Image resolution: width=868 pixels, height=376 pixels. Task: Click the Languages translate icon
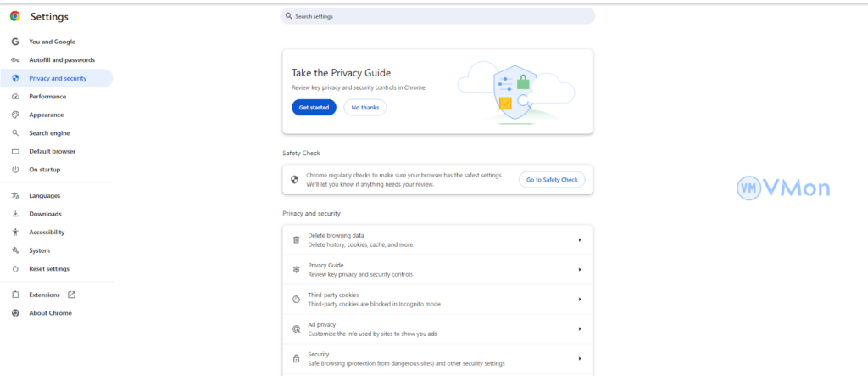(15, 195)
